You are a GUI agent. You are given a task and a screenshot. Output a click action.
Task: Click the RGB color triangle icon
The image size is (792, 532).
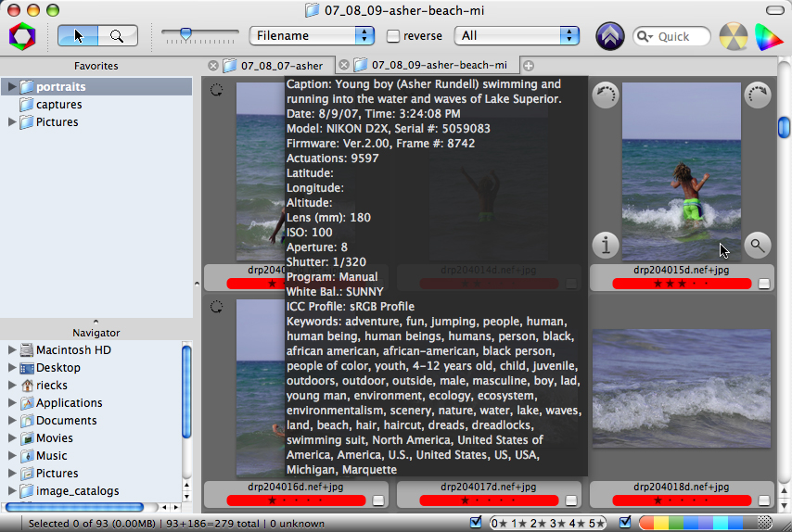point(768,36)
